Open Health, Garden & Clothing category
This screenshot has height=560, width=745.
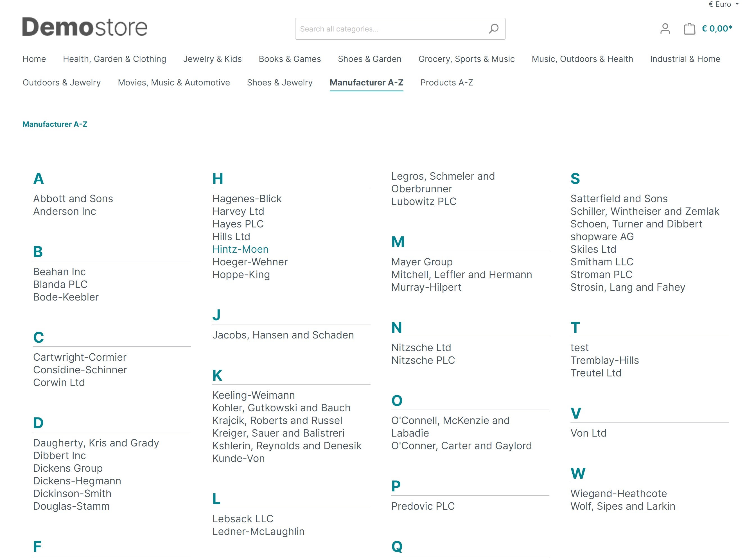pos(114,59)
